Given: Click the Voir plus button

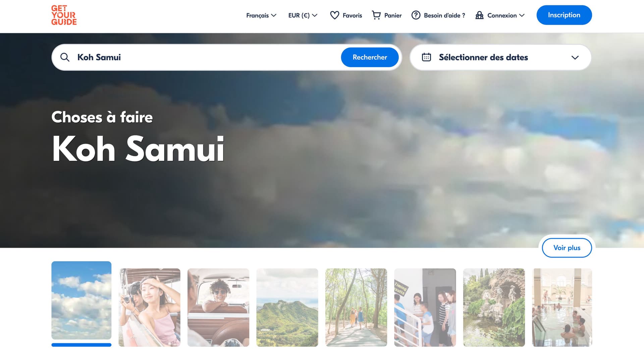Looking at the screenshot, I should [567, 248].
